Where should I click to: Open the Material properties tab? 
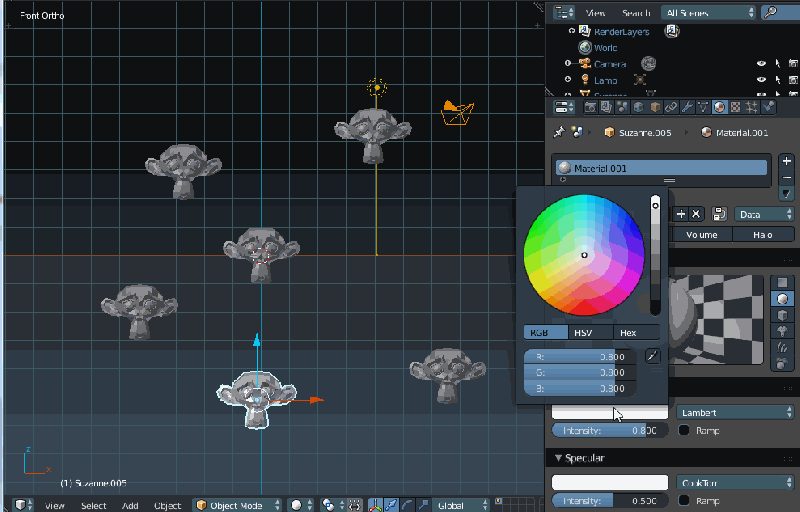click(x=719, y=107)
